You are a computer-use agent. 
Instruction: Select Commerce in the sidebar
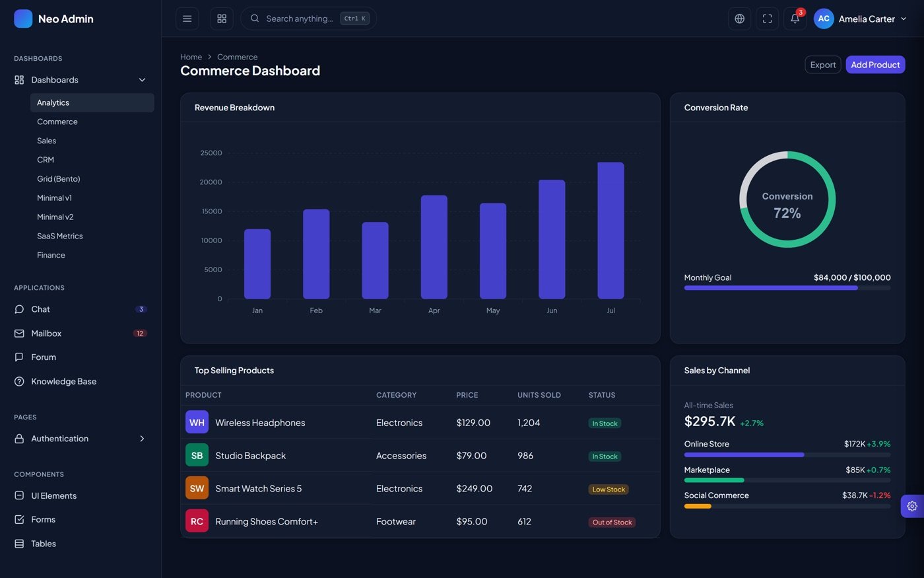tap(92, 122)
